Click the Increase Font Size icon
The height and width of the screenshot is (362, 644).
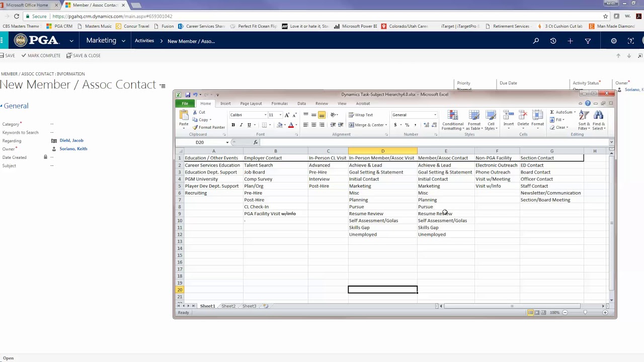[x=287, y=115]
